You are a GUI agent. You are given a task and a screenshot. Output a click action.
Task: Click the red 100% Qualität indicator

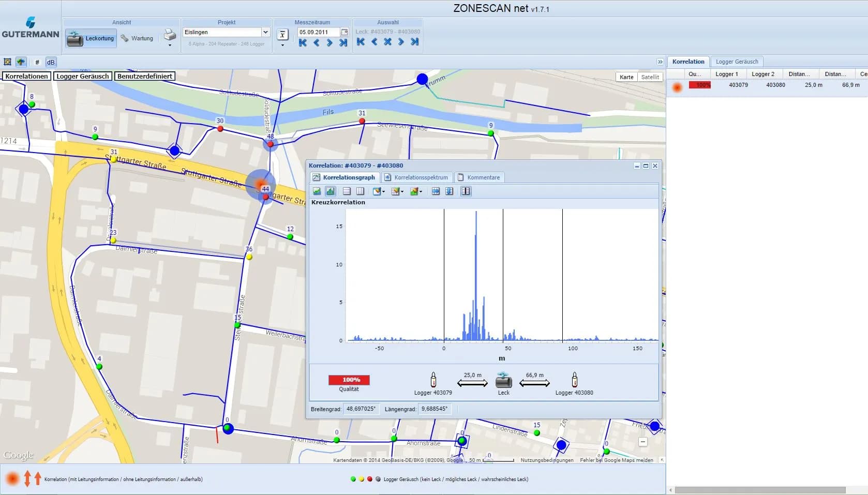[349, 380]
